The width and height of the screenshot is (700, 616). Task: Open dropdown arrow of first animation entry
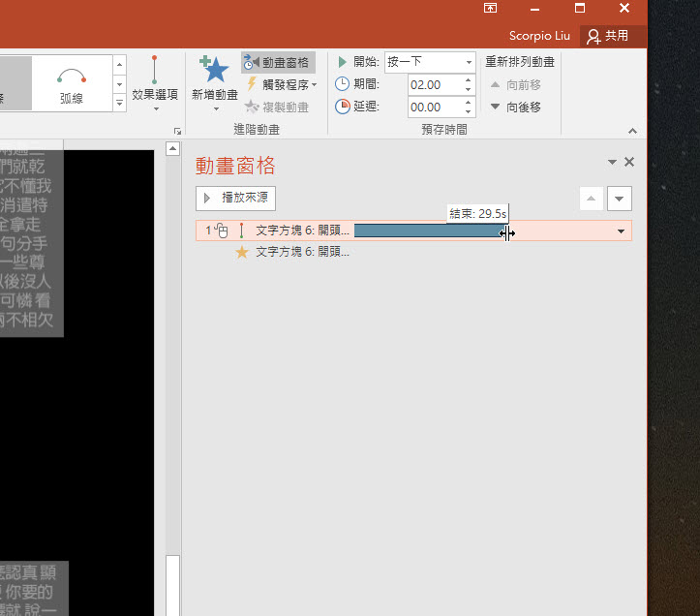pos(621,231)
